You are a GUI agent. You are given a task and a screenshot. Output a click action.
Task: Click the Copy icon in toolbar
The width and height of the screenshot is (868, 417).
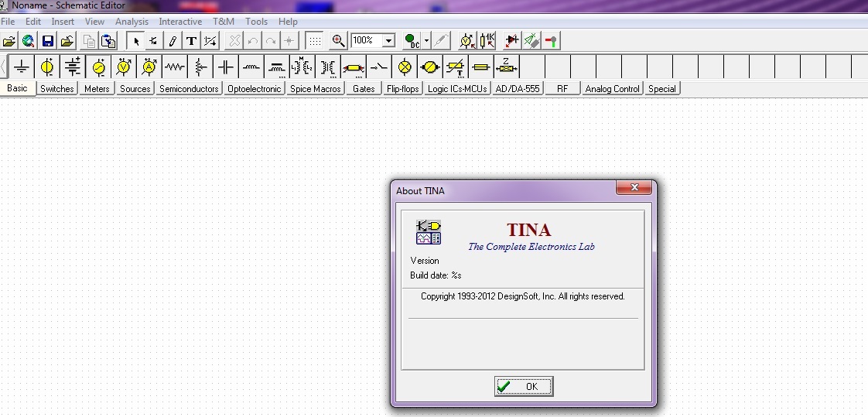click(x=88, y=40)
